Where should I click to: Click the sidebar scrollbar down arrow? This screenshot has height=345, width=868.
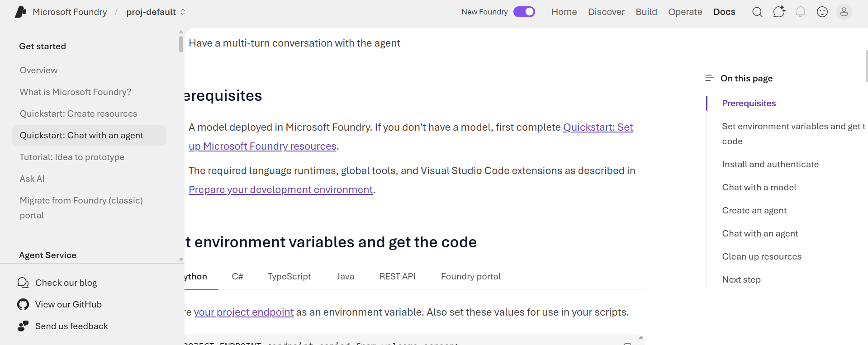pos(181,260)
